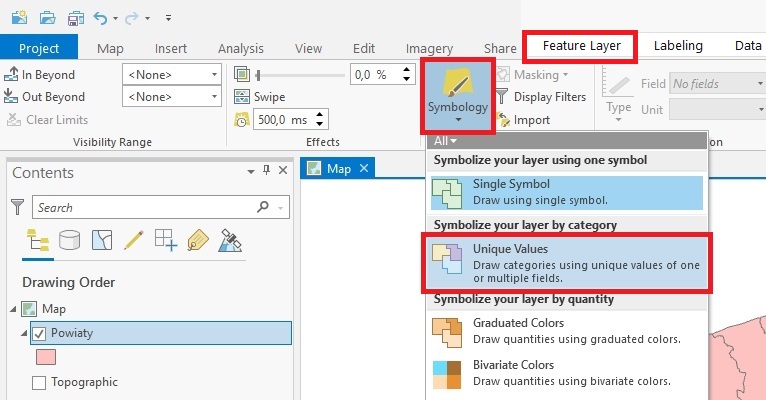Click the Undo arrow icon
The width and height of the screenshot is (766, 400).
coord(101,18)
